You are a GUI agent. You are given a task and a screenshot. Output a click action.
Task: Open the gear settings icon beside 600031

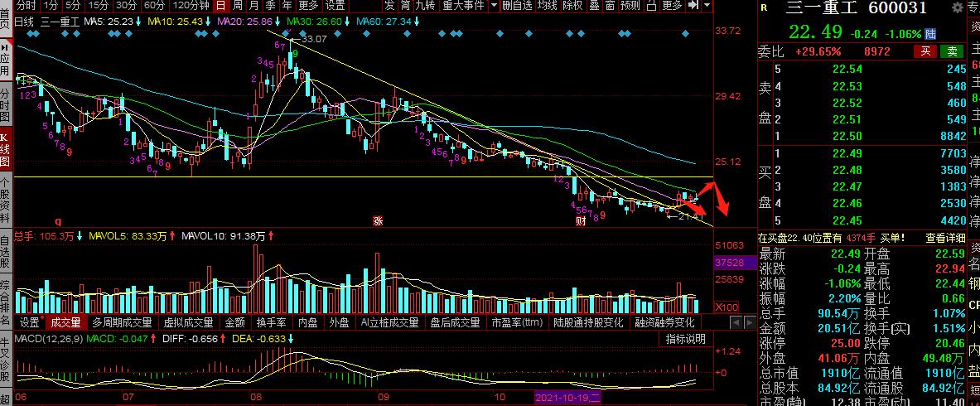(x=957, y=7)
